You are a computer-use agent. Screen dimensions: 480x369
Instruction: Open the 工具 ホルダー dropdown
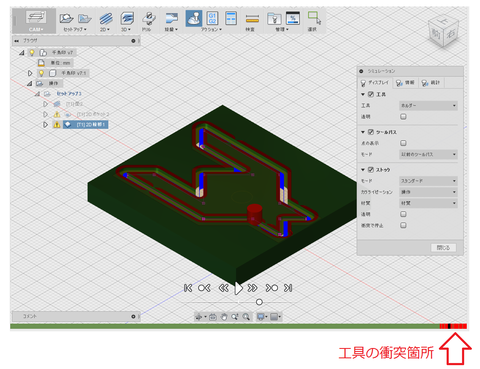point(428,106)
